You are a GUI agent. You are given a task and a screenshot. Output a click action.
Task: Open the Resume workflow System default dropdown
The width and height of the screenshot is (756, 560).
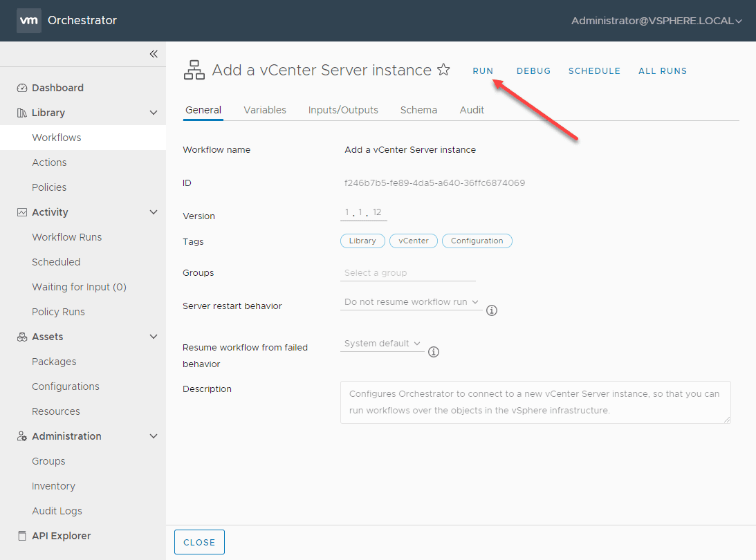[382, 343]
